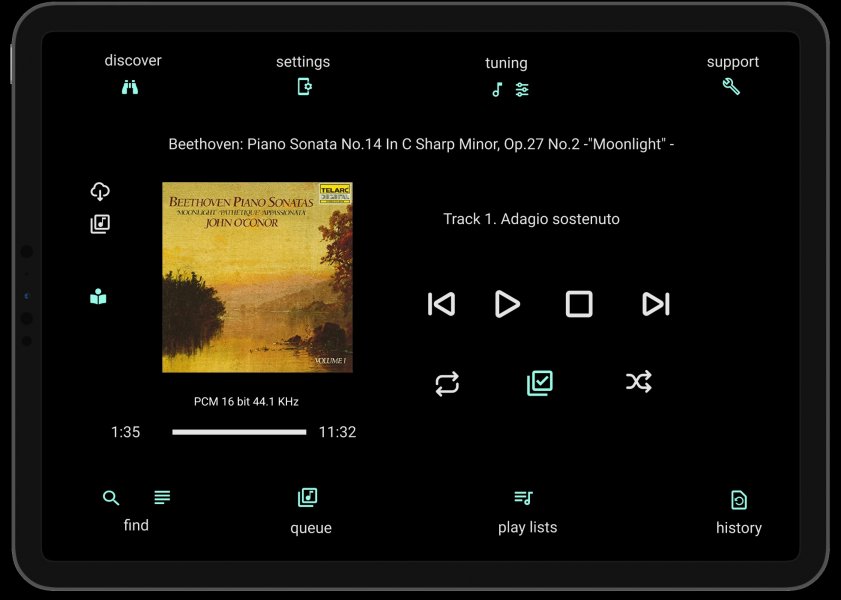Open the history icon
841x600 pixels.
(x=739, y=500)
